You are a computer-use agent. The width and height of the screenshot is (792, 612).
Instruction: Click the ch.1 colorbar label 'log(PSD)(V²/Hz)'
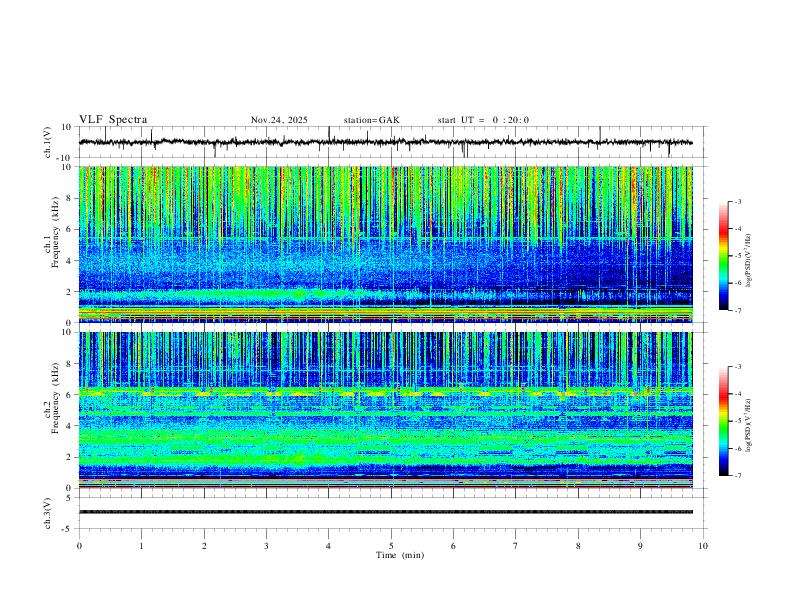coord(749,261)
